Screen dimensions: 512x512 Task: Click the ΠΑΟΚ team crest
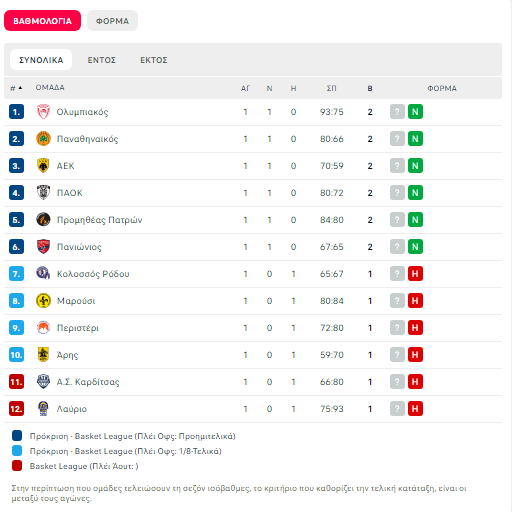point(43,193)
